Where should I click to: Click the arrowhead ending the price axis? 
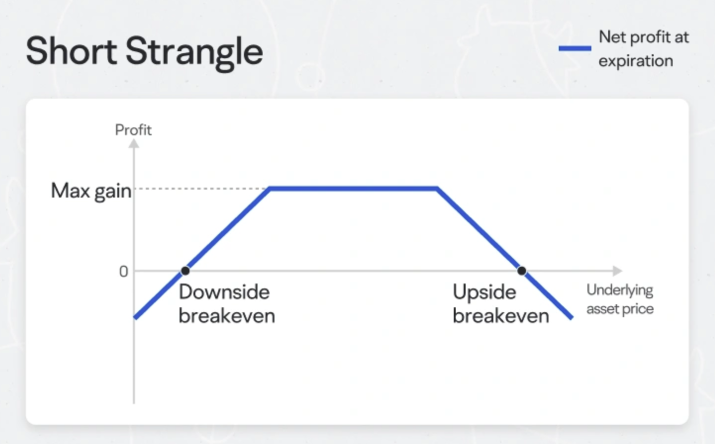coord(617,271)
